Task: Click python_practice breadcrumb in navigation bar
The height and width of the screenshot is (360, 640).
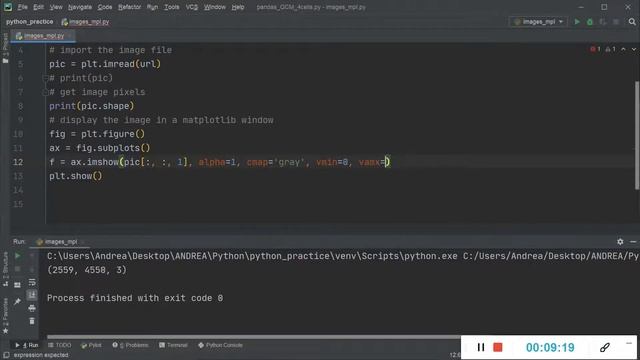Action: point(29,22)
